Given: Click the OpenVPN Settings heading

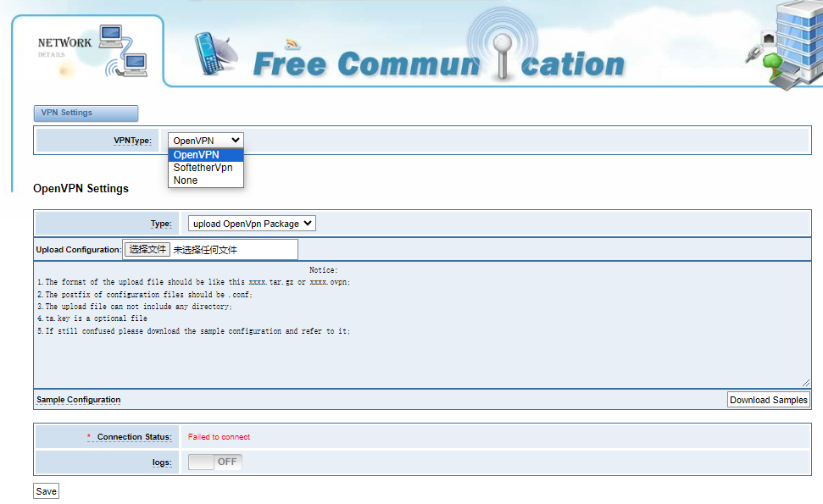Looking at the screenshot, I should pyautogui.click(x=81, y=188).
